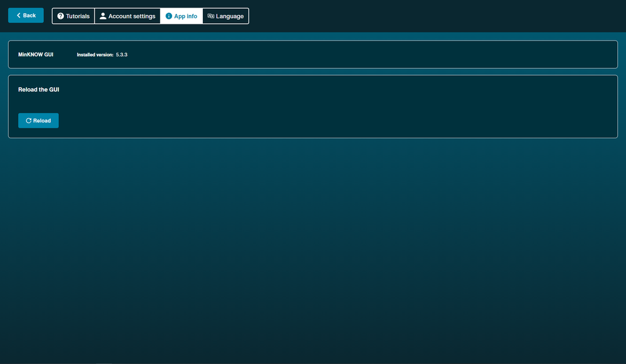Open the Tutorials tab
Screen dimensions: 626x364
pyautogui.click(x=73, y=16)
